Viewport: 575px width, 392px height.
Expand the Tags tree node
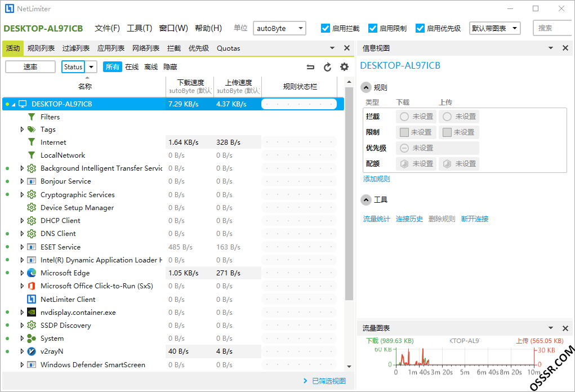tap(22, 130)
